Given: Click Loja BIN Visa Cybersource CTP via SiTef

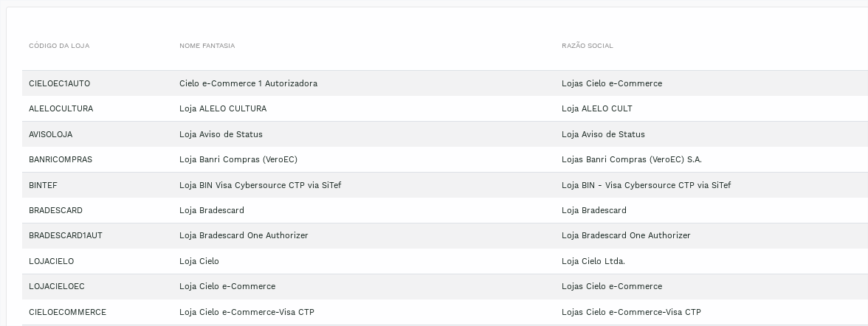Looking at the screenshot, I should tap(260, 185).
